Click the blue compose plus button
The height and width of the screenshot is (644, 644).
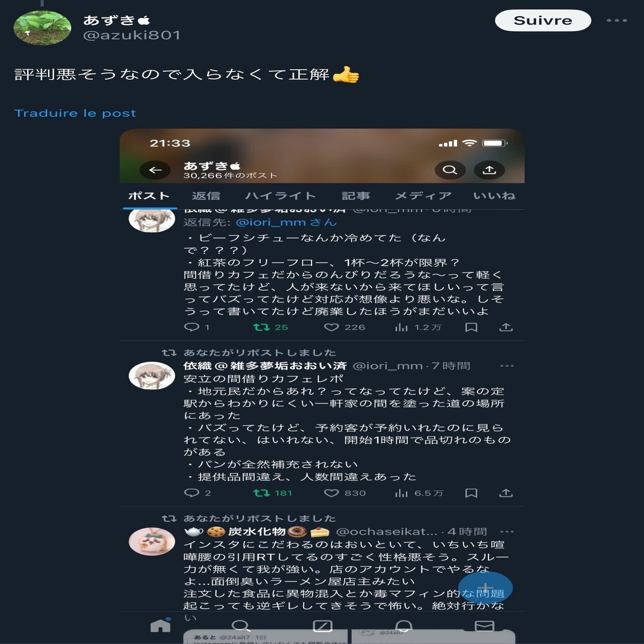pyautogui.click(x=486, y=588)
